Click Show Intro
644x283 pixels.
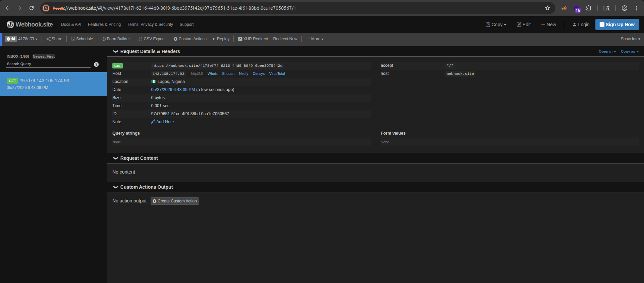coord(630,39)
